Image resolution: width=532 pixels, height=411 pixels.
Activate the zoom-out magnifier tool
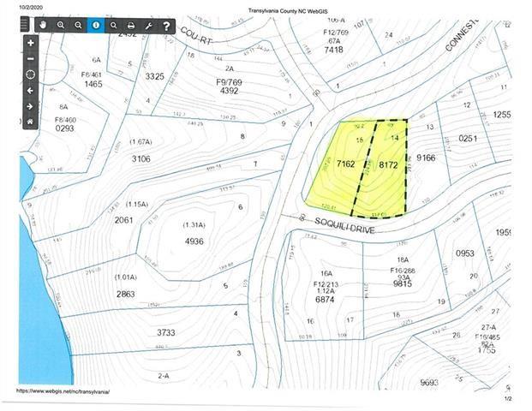78,26
